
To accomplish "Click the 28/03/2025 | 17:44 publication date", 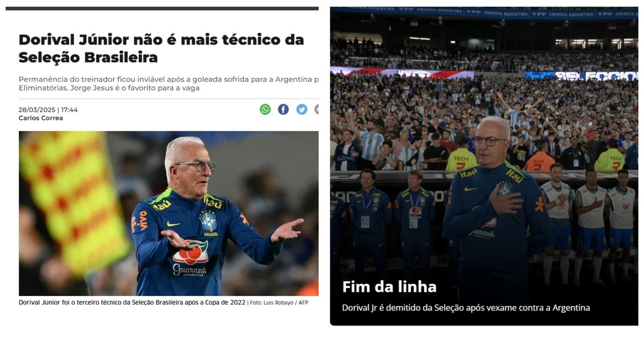I will coord(48,110).
